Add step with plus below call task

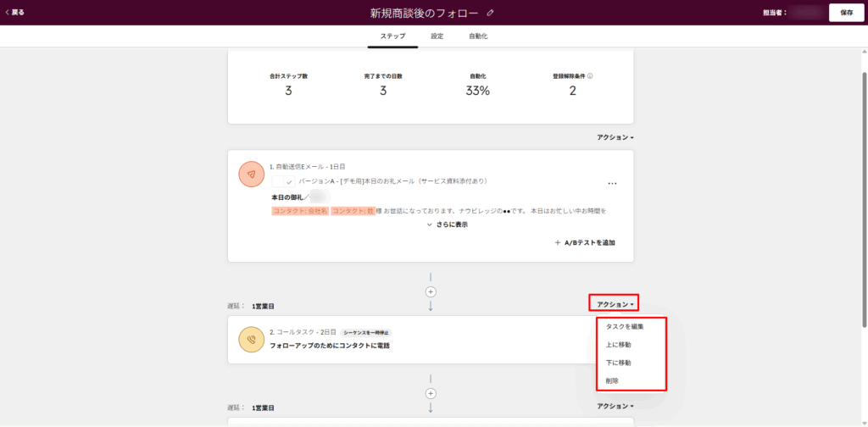click(x=431, y=393)
